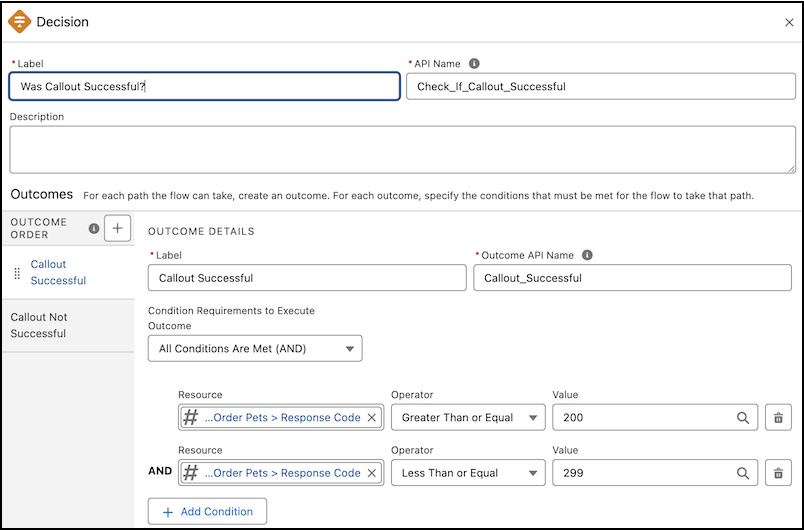Open the Less Than or Equal operator dropdown
The image size is (804, 530).
click(468, 473)
